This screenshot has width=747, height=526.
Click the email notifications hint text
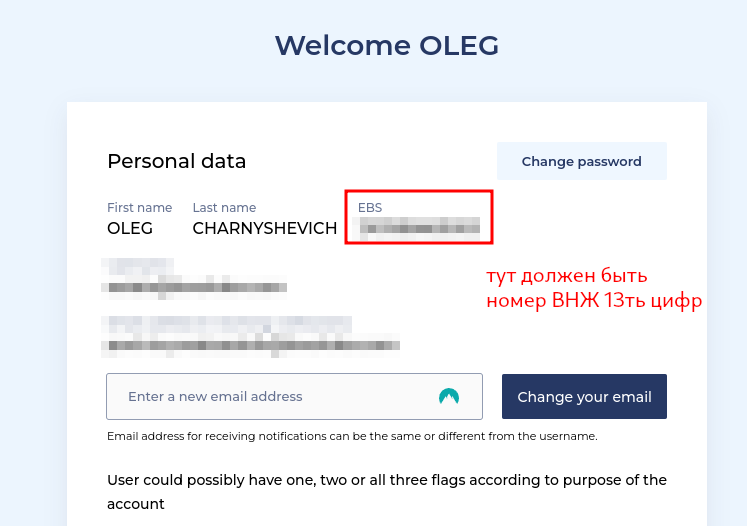pyautogui.click(x=352, y=436)
